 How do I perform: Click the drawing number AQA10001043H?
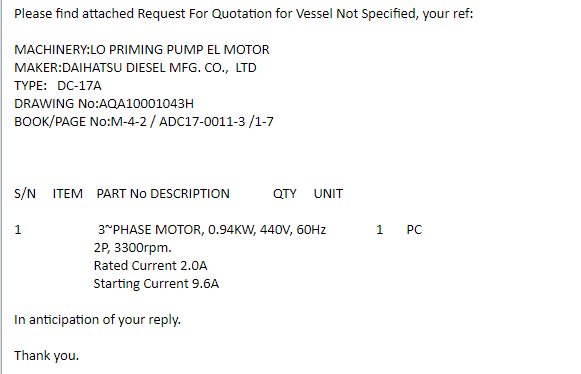click(146, 104)
